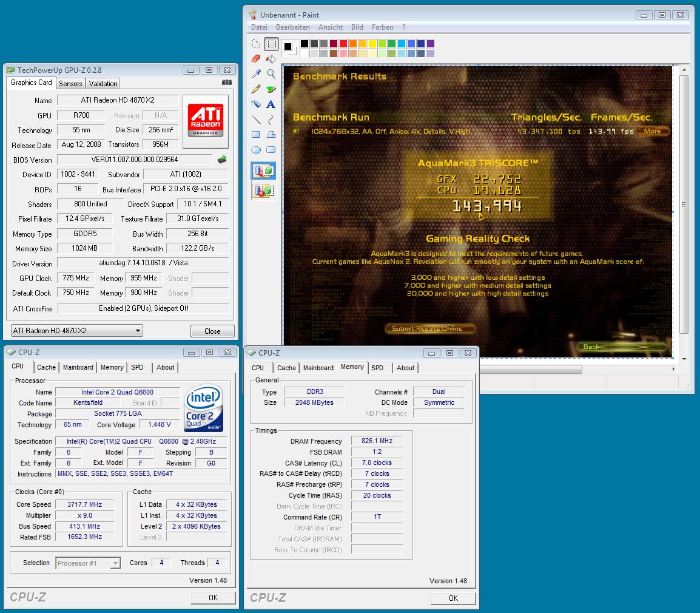
Task: Select the Airbrush spray tool
Action: point(256,104)
